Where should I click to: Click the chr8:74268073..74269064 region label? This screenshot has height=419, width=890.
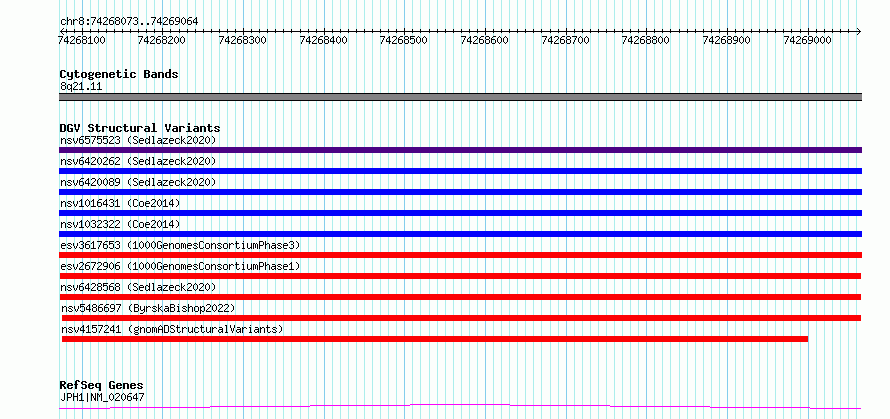(129, 22)
